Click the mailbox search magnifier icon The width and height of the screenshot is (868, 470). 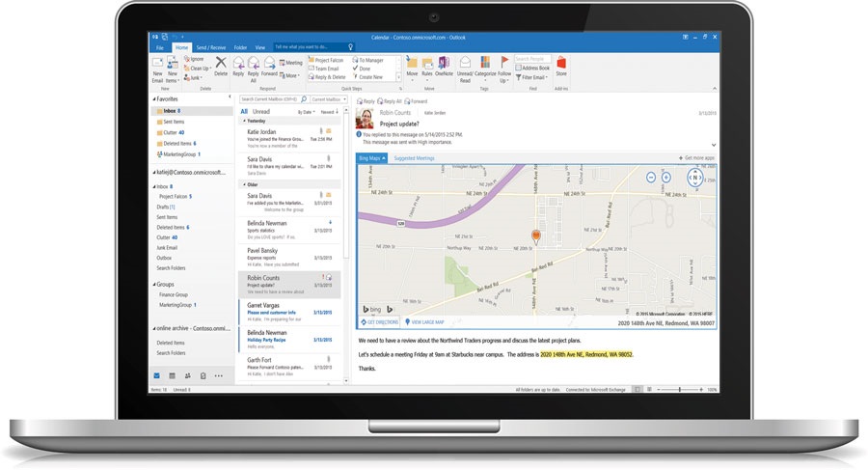[x=304, y=99]
